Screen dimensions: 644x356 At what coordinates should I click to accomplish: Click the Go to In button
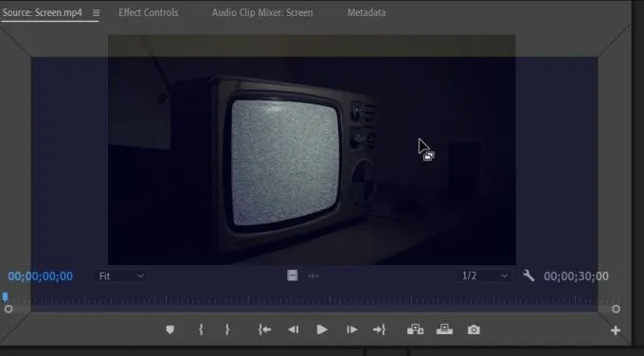pos(264,329)
